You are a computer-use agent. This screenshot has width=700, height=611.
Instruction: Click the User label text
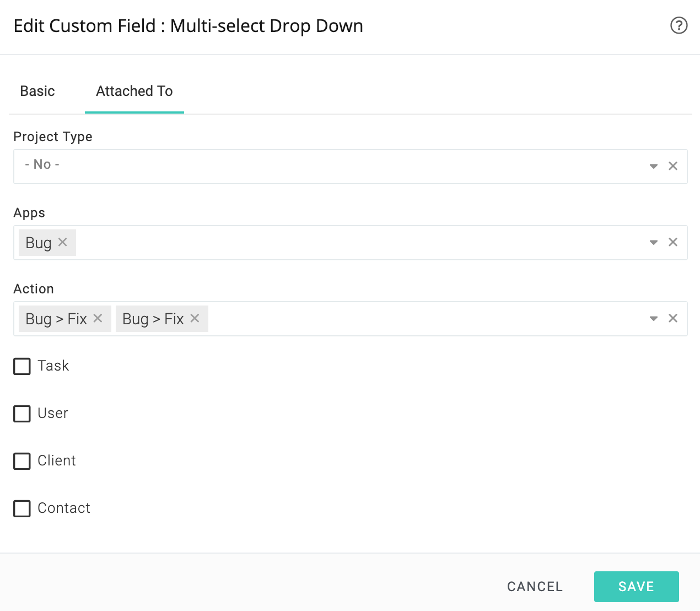tap(53, 414)
